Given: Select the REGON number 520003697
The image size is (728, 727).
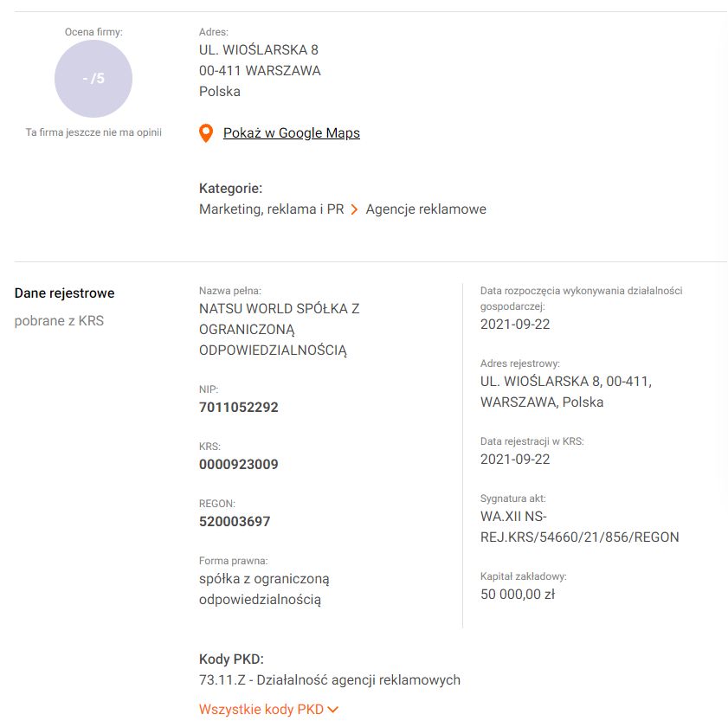Looking at the screenshot, I should [235, 521].
